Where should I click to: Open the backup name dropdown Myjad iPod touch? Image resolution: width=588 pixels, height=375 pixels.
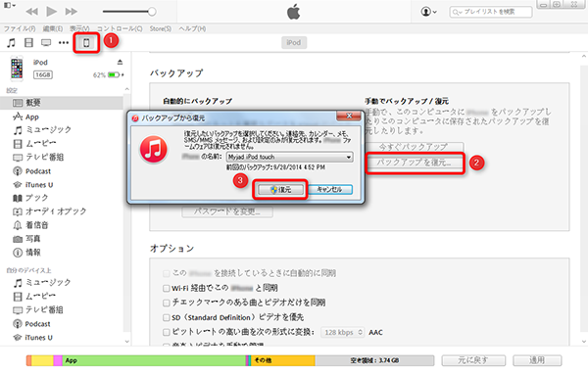pos(290,157)
